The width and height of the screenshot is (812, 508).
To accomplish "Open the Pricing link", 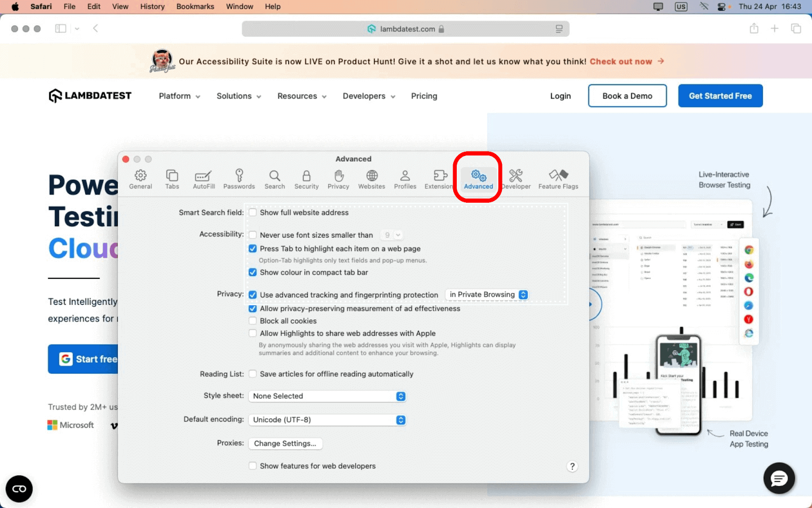I will point(424,96).
